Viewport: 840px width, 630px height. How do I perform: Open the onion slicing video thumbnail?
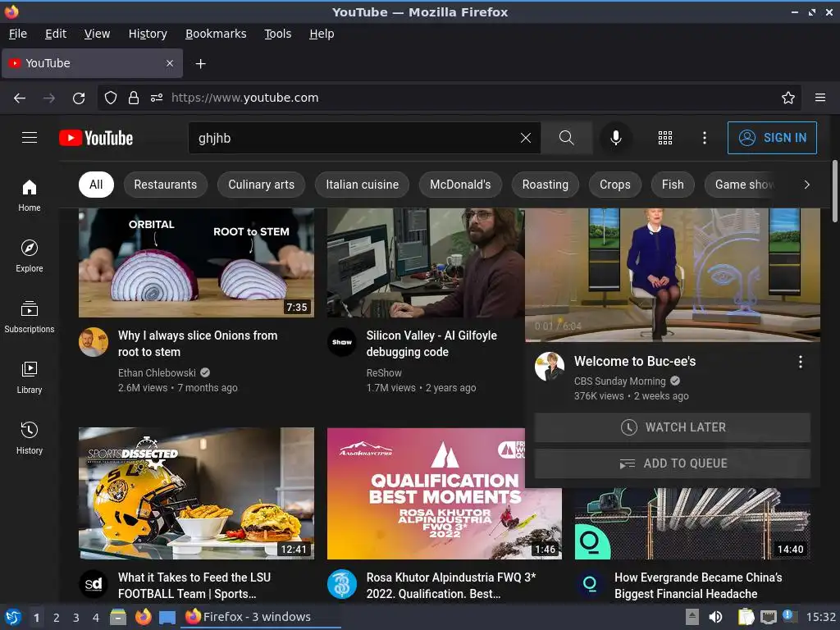click(196, 262)
